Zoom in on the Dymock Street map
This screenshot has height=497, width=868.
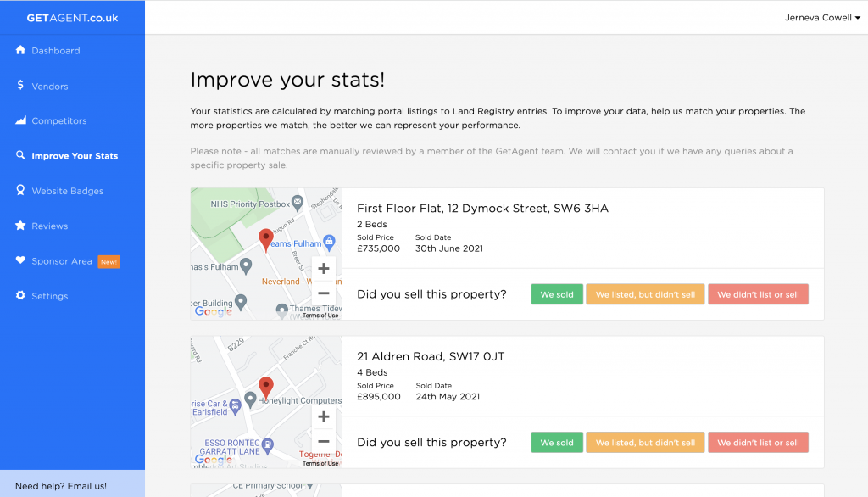pyautogui.click(x=323, y=269)
